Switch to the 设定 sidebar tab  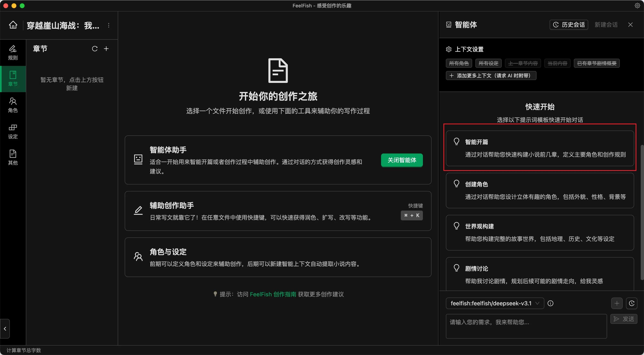(13, 131)
